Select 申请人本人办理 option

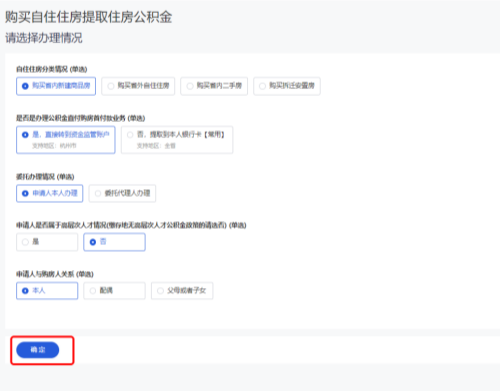[x=50, y=193]
